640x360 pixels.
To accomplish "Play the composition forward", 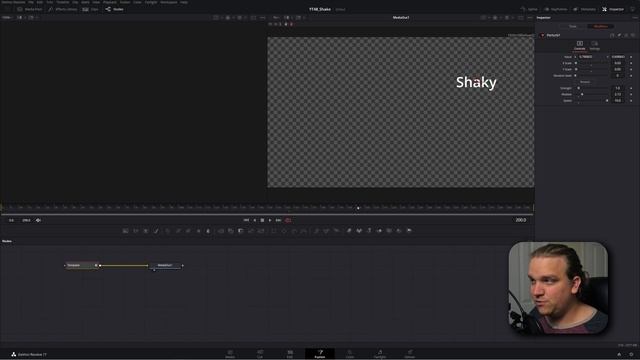I will coord(270,220).
